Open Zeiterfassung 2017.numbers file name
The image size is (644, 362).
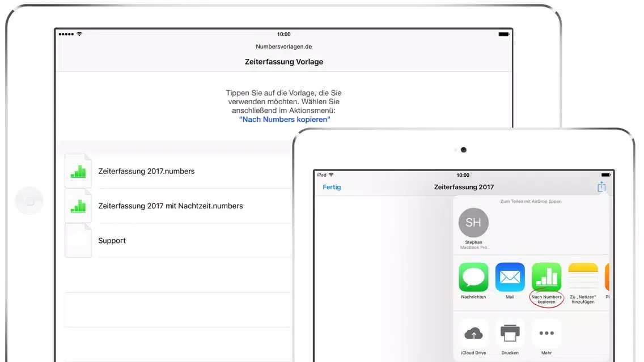[x=146, y=171]
